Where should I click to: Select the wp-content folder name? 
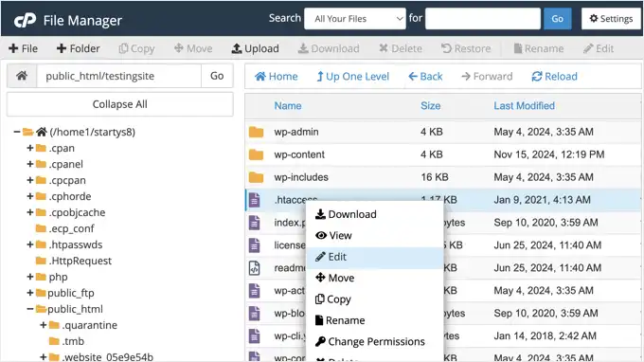click(x=299, y=154)
